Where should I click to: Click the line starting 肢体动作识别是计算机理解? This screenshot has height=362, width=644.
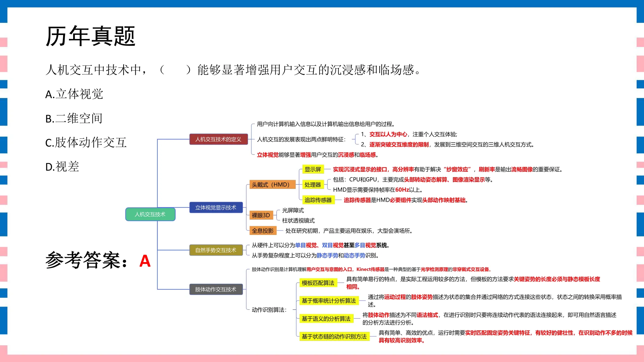372,269
